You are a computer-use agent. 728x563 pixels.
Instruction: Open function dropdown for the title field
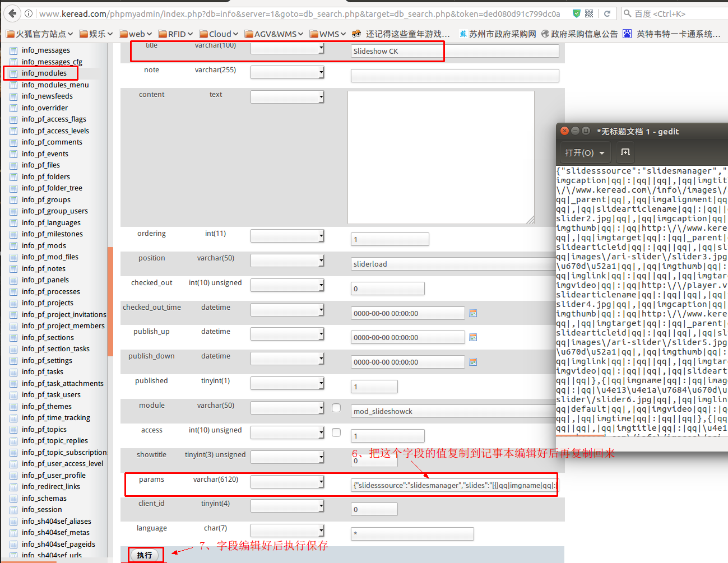(x=288, y=49)
